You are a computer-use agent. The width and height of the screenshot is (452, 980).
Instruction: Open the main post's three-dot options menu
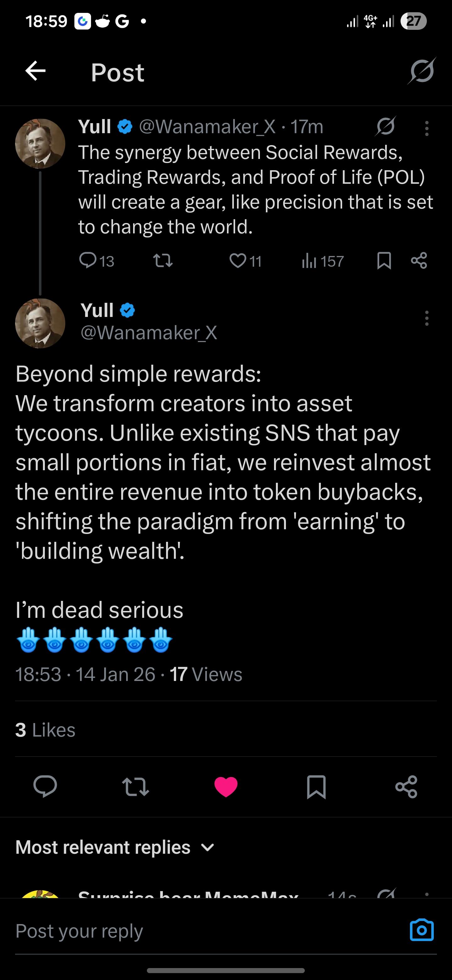coord(427,318)
